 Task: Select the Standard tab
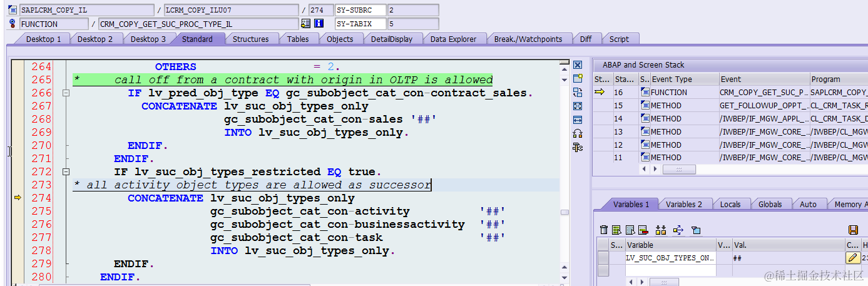pos(197,39)
